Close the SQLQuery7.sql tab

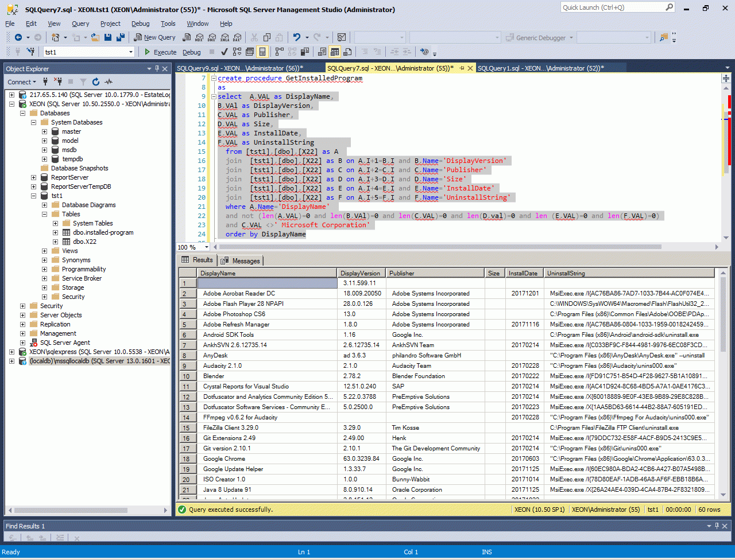pos(471,68)
